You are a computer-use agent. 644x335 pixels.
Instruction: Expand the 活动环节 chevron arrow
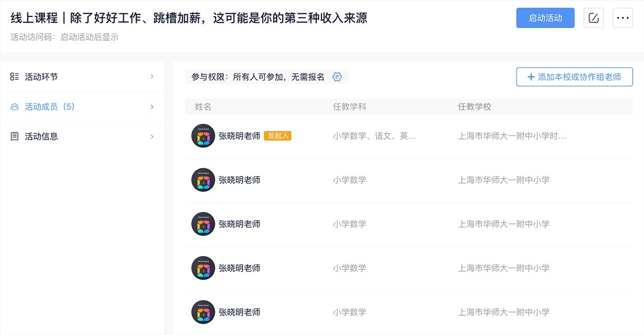152,76
